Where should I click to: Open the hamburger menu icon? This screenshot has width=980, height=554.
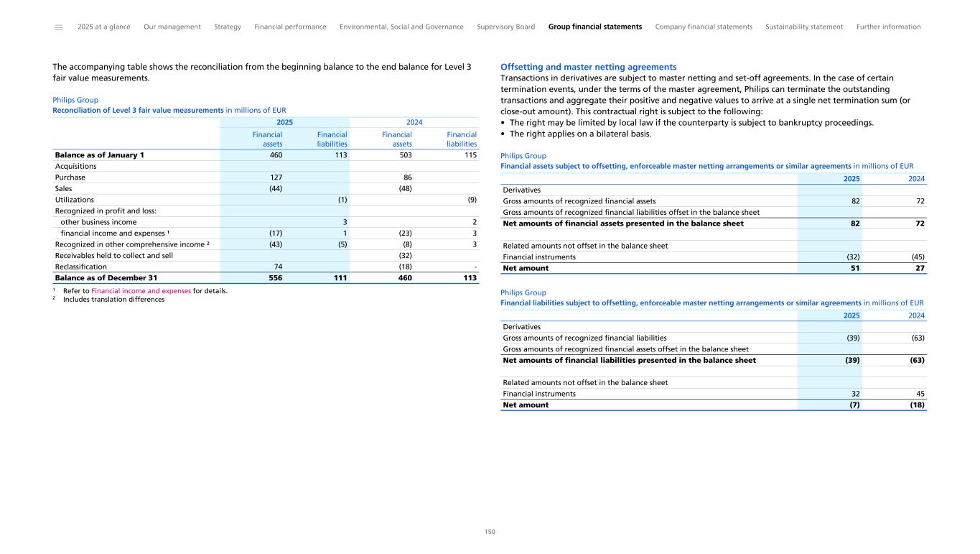pos(59,27)
